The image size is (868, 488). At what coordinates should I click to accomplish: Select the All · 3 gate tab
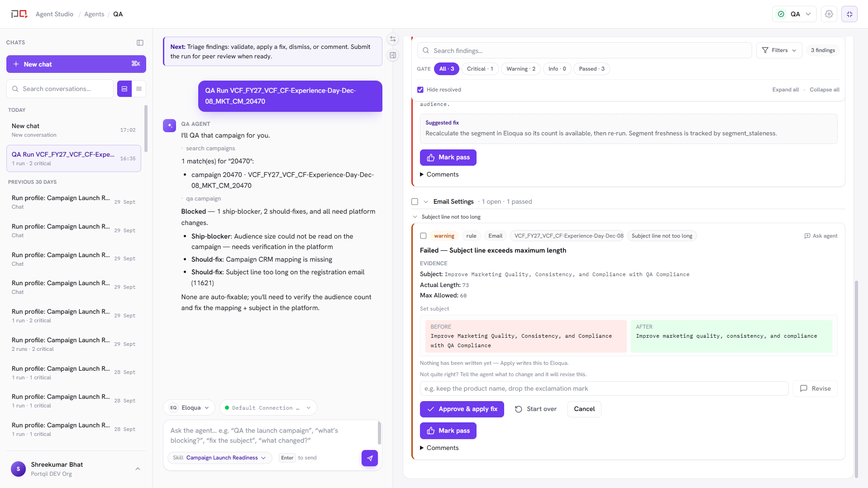447,69
